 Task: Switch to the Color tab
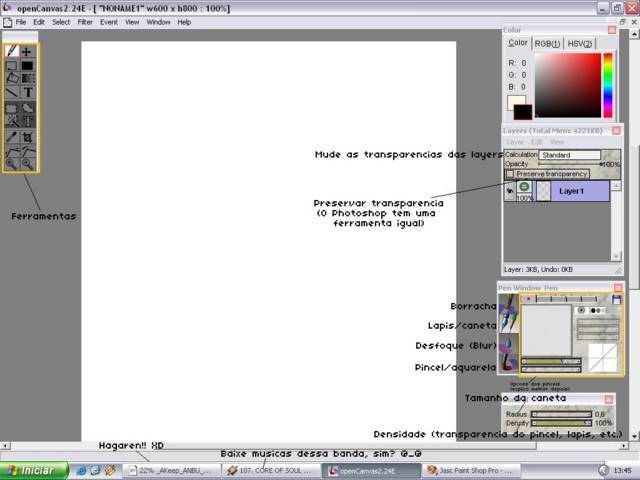[x=518, y=43]
